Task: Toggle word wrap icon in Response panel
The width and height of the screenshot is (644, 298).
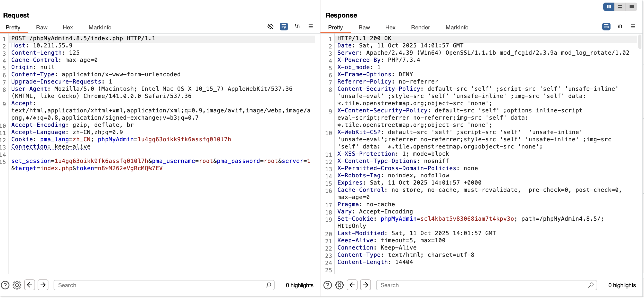Action: tap(606, 27)
